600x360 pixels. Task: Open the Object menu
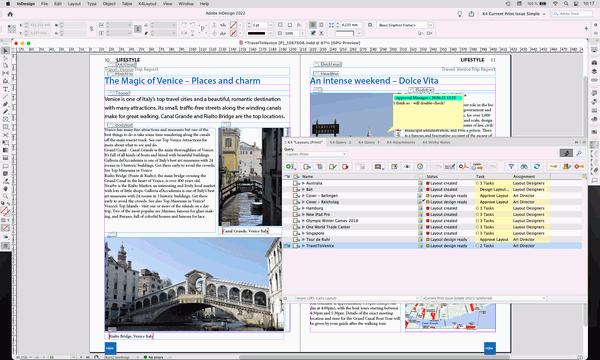109,3
